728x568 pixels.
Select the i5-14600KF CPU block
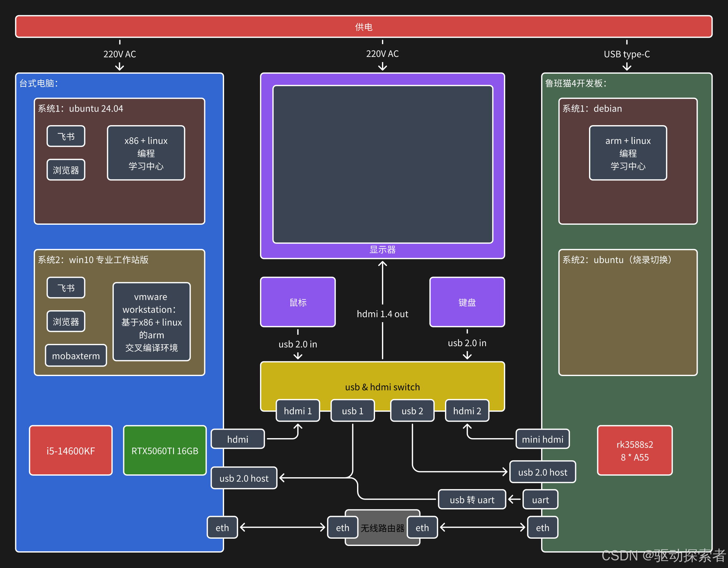(x=71, y=450)
